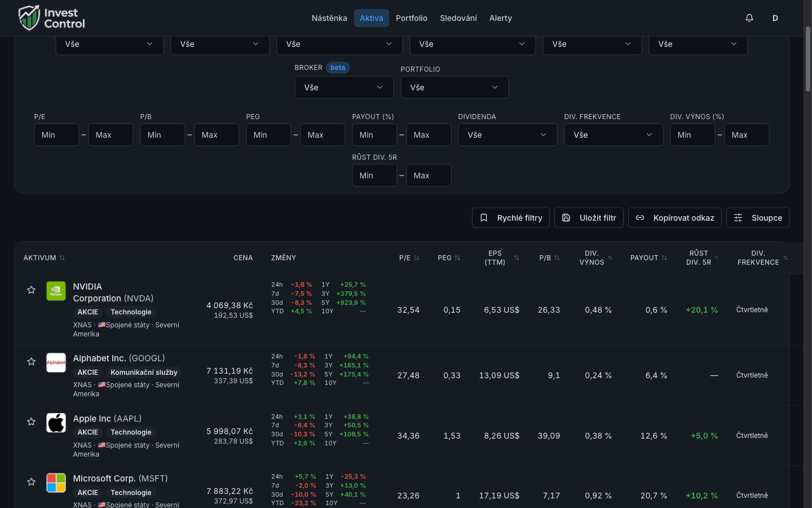Screen dimensions: 812x508
Task: Click the Komunikační služby sector tag
Action: click(144, 373)
